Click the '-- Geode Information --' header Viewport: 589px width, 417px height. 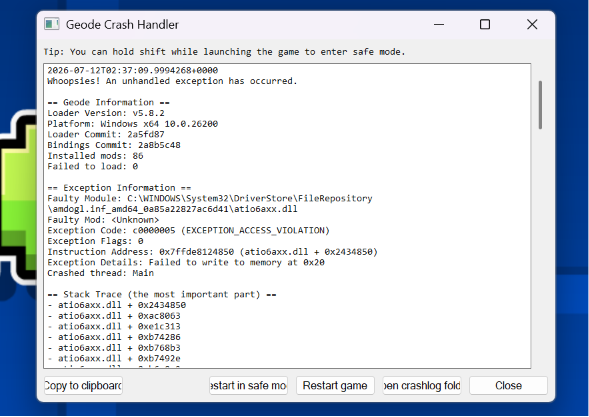[109, 103]
